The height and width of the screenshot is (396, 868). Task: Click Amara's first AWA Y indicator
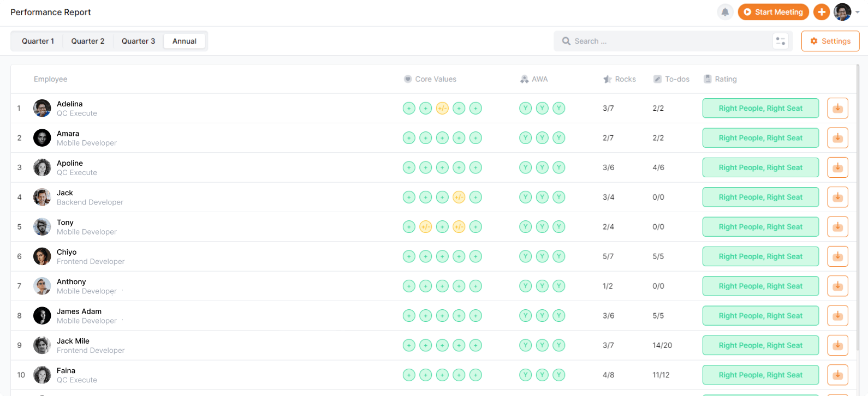tap(525, 138)
